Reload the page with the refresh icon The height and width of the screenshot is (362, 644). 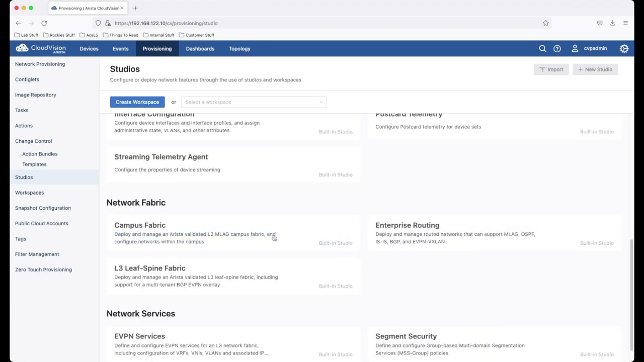click(44, 23)
